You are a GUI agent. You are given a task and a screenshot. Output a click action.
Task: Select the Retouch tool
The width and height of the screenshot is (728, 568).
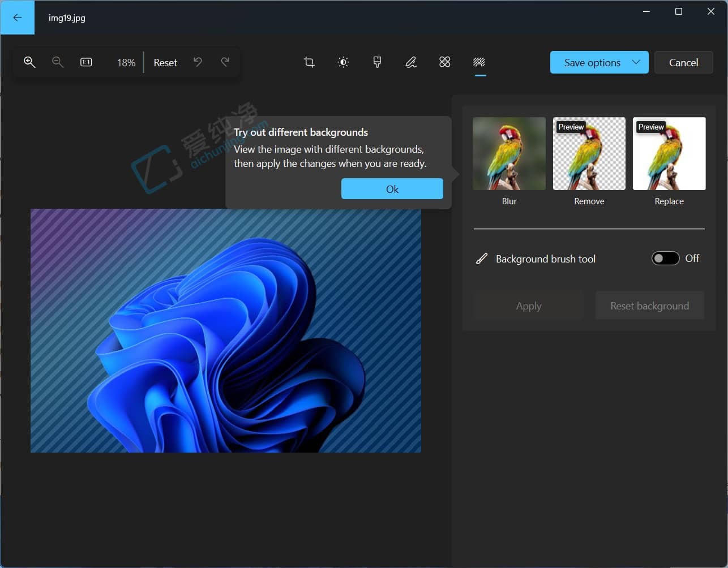pos(445,62)
